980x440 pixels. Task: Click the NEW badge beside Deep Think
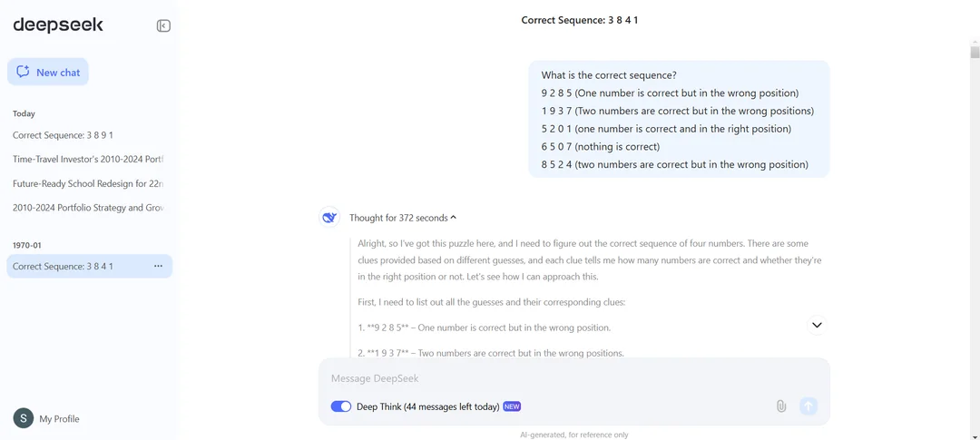(512, 406)
